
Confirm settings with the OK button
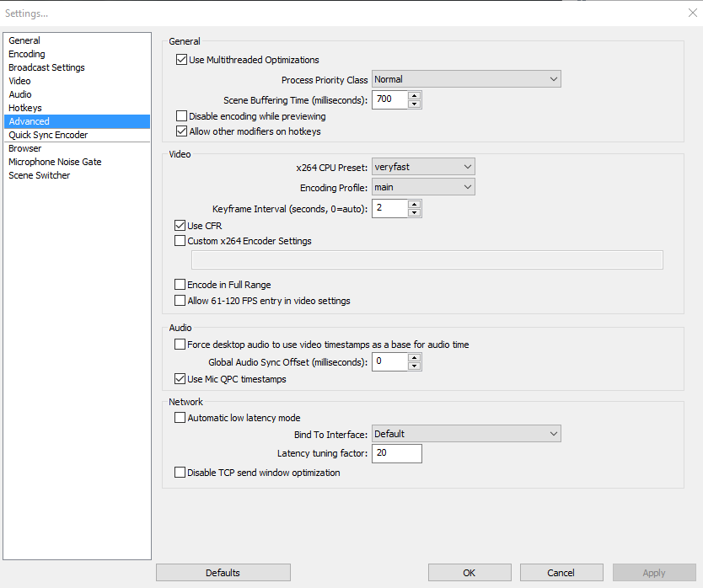[x=470, y=573]
